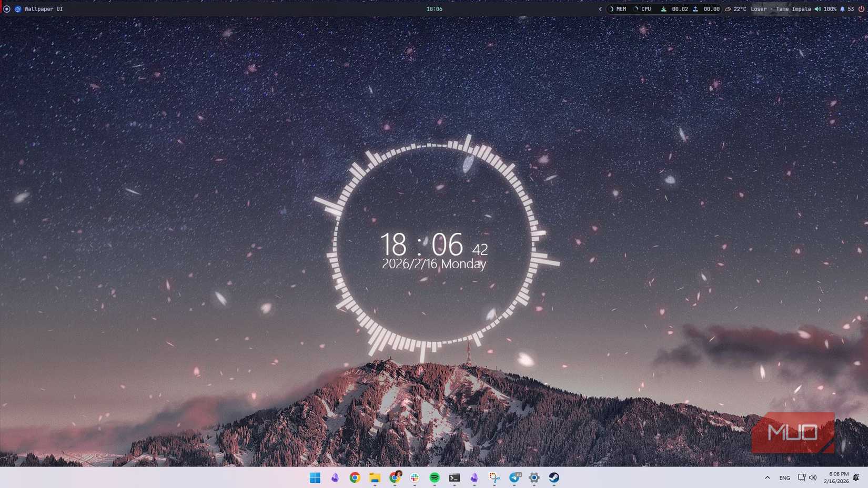Open the ENG language selector
This screenshot has height=488, width=868.
[x=785, y=477]
